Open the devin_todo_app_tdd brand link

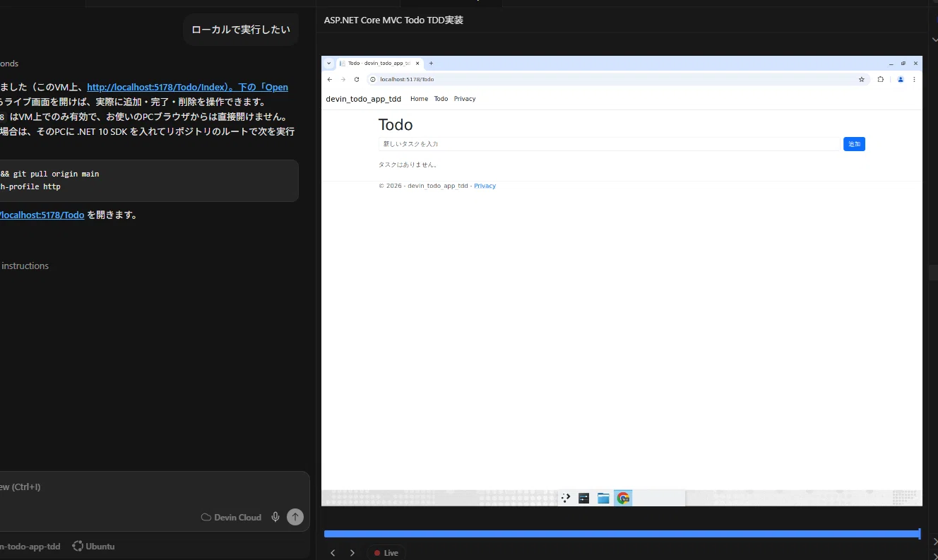[363, 99]
